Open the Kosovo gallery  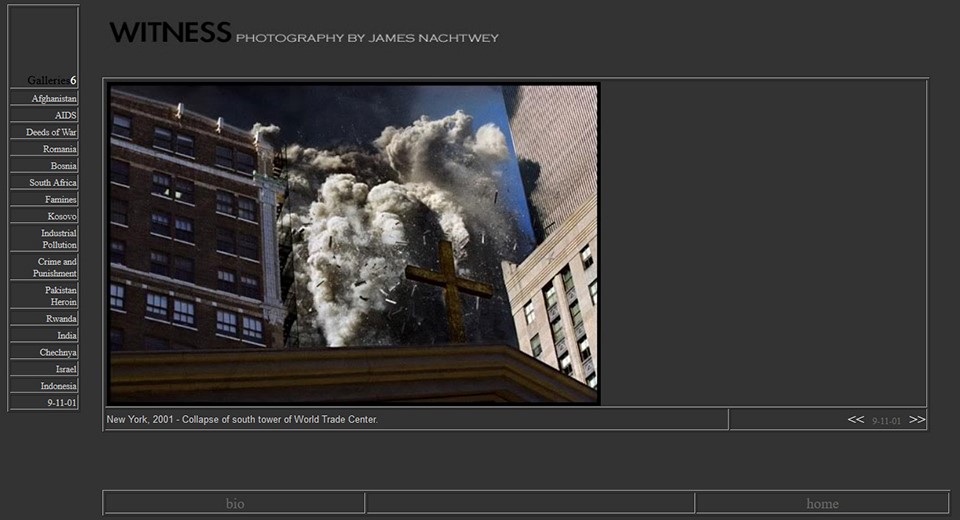62,216
